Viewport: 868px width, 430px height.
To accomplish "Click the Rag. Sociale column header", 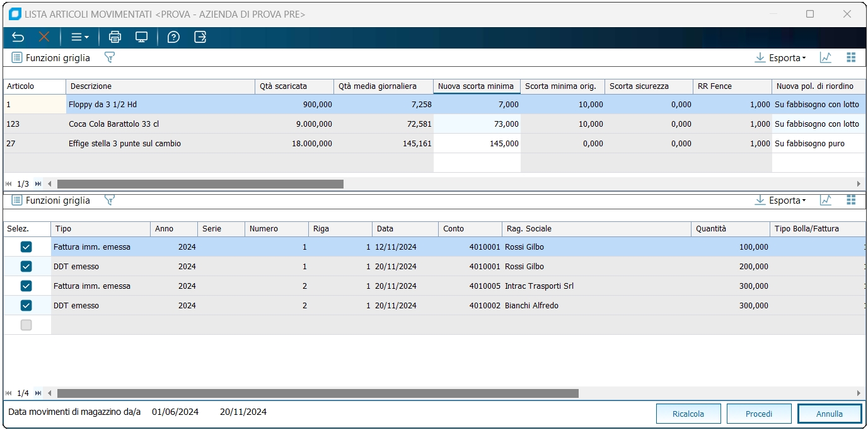I will 597,229.
